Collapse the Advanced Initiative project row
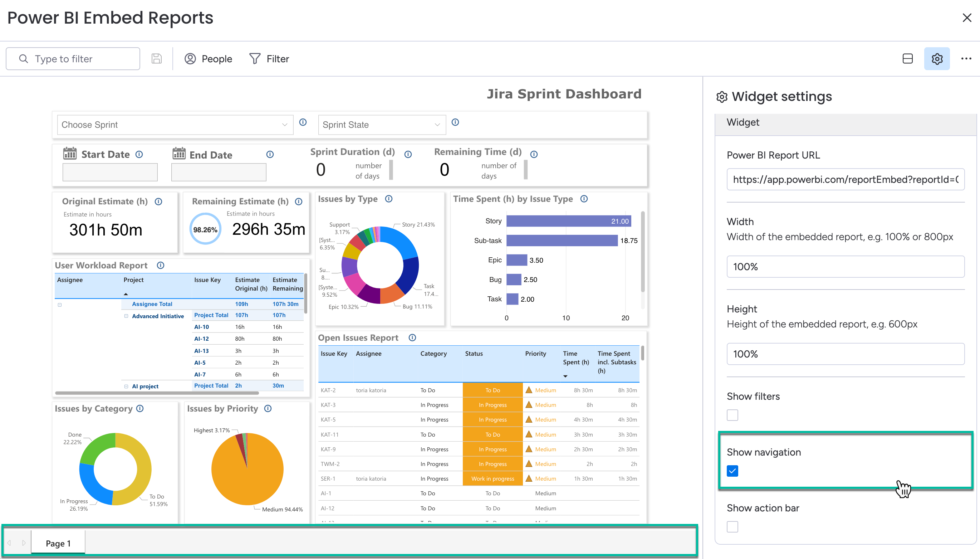This screenshot has height=559, width=980. coord(126,316)
